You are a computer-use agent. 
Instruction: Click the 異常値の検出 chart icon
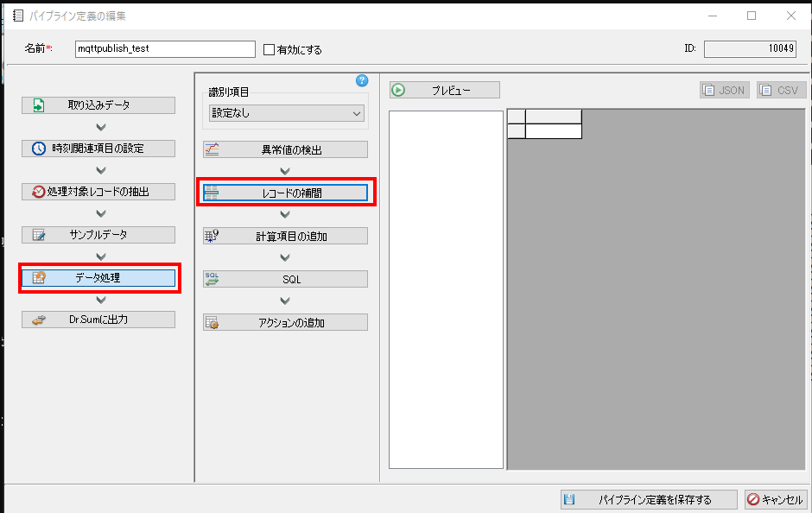pos(212,149)
